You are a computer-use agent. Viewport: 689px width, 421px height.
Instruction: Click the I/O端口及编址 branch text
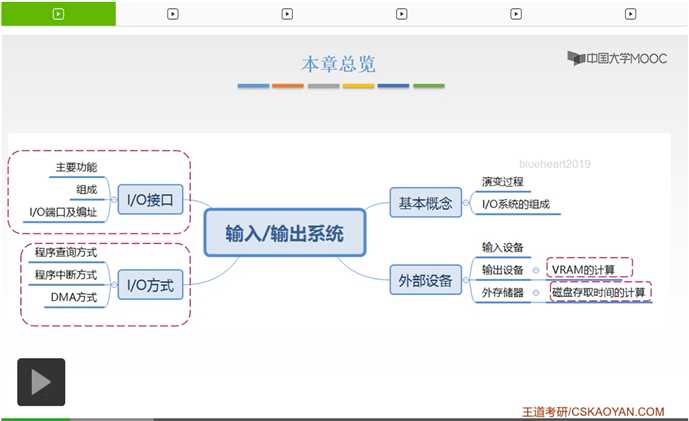pos(63,212)
